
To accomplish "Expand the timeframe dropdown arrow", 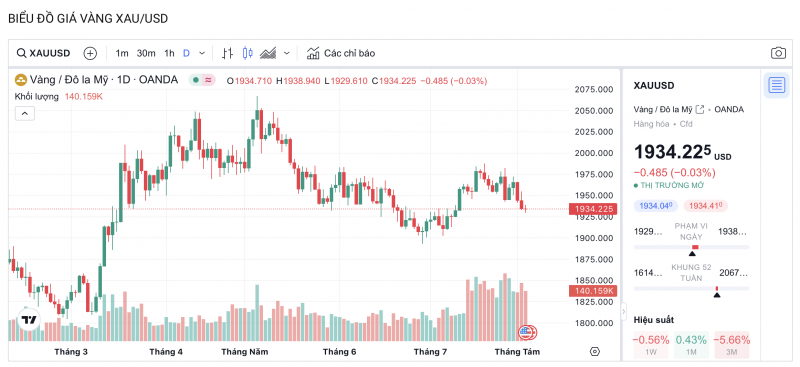I will click(202, 53).
